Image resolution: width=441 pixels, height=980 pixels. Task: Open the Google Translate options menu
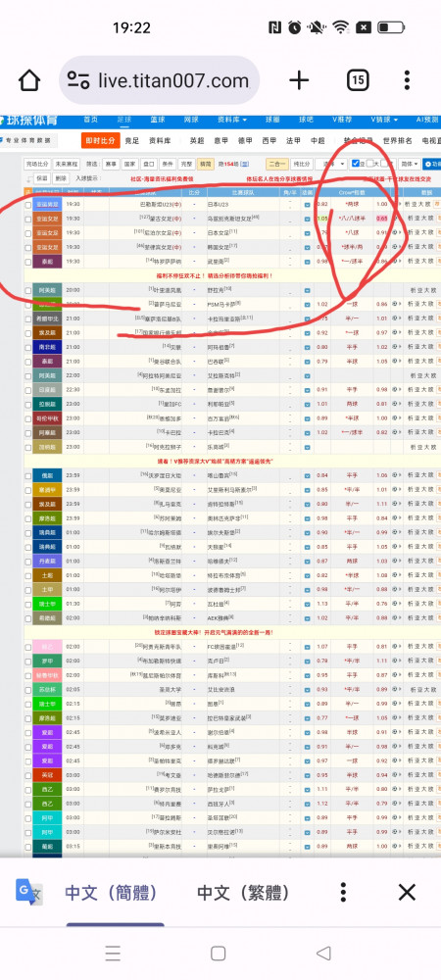tap(342, 892)
